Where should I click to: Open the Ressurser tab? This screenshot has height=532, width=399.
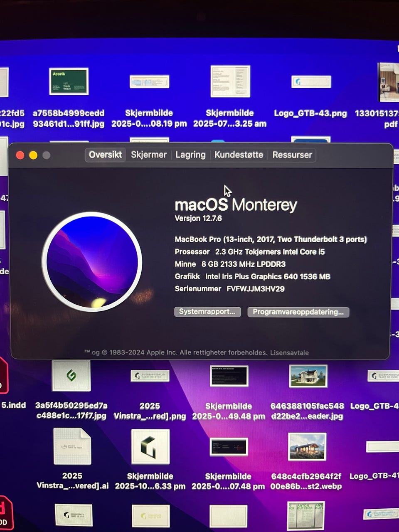coord(292,155)
